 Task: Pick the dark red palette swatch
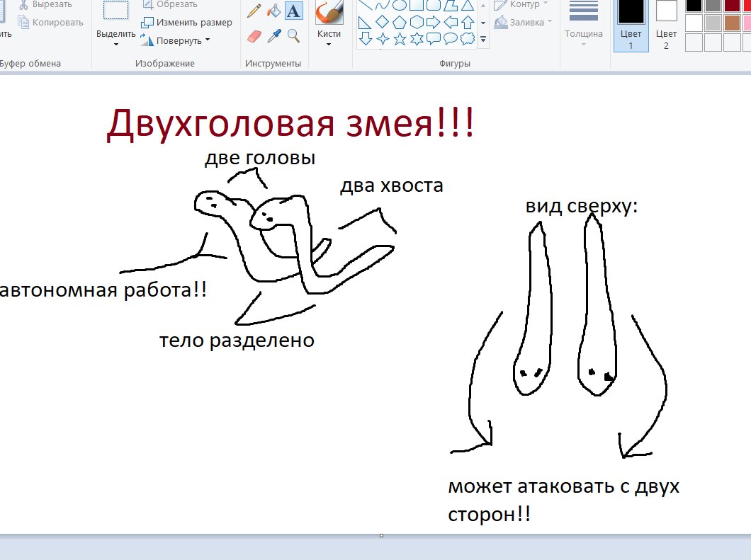coord(731,5)
